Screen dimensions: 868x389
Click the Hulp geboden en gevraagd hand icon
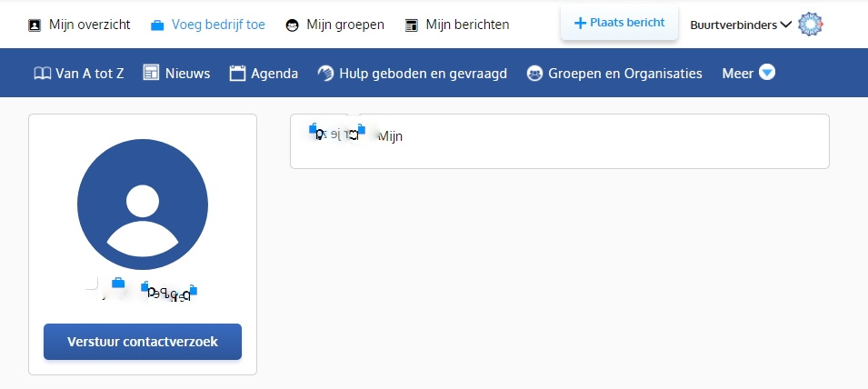(325, 73)
